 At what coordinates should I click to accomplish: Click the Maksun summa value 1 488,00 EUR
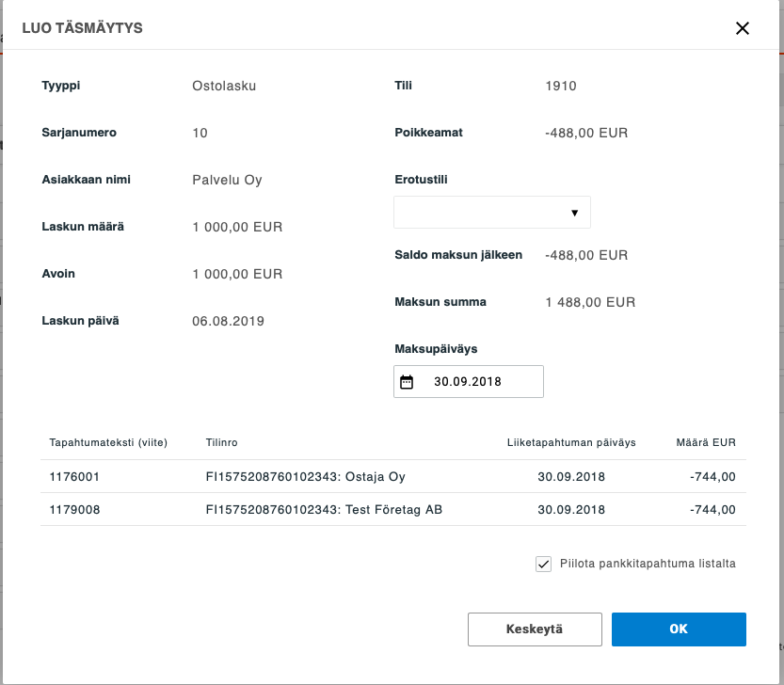590,302
